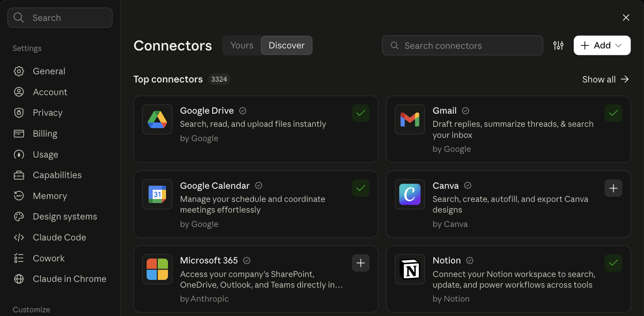
Task: Open Capabilities settings
Action: [60, 175]
